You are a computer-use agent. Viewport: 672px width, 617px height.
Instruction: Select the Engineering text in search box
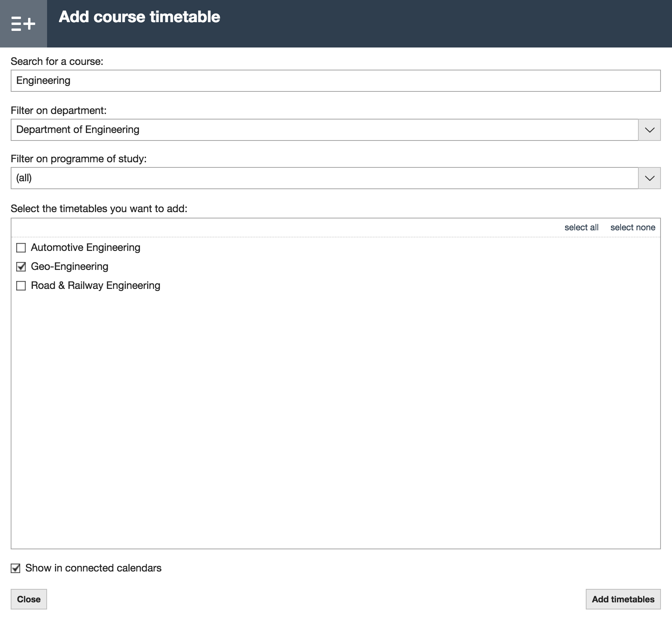pos(44,80)
